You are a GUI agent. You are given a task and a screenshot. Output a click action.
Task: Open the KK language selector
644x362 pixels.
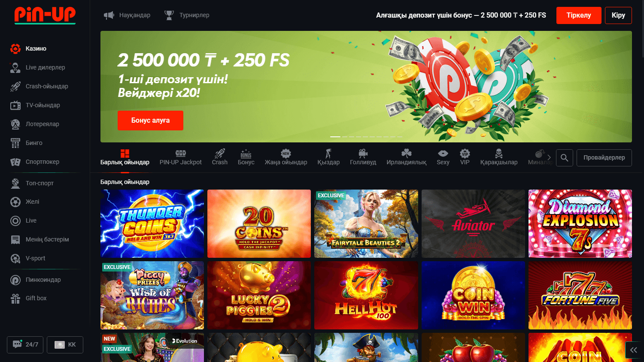coord(65,344)
